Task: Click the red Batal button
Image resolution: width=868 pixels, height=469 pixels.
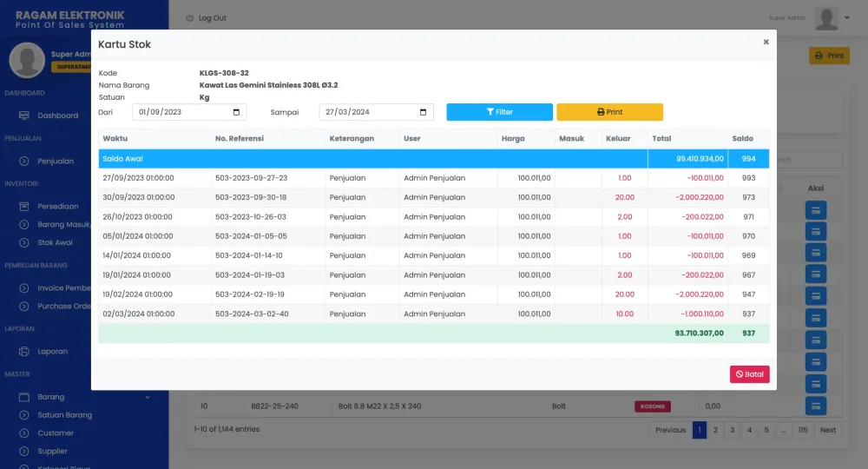Action: tap(749, 374)
